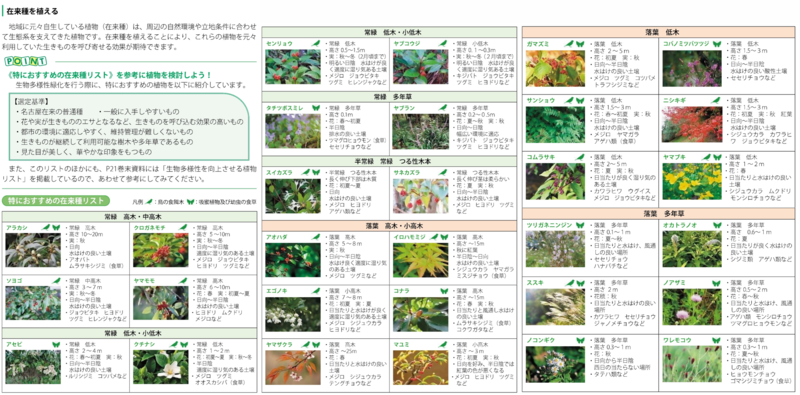Open the アラカシ photo
This screenshot has width=800, height=395.
pyautogui.click(x=33, y=251)
